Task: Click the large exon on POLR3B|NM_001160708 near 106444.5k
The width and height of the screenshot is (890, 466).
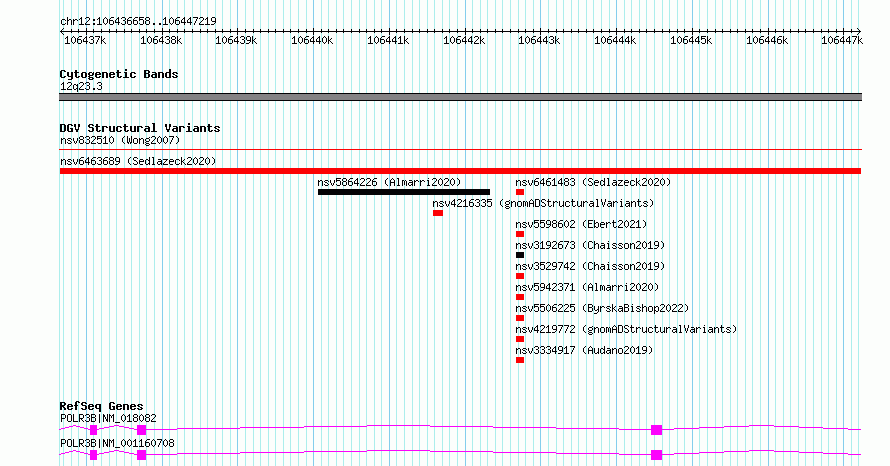Action: tap(656, 455)
